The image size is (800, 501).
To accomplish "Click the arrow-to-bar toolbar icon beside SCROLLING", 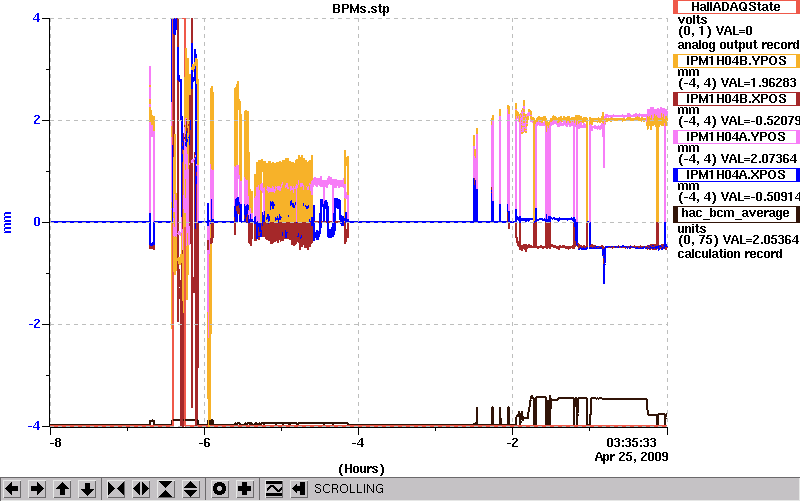I will click(x=298, y=489).
